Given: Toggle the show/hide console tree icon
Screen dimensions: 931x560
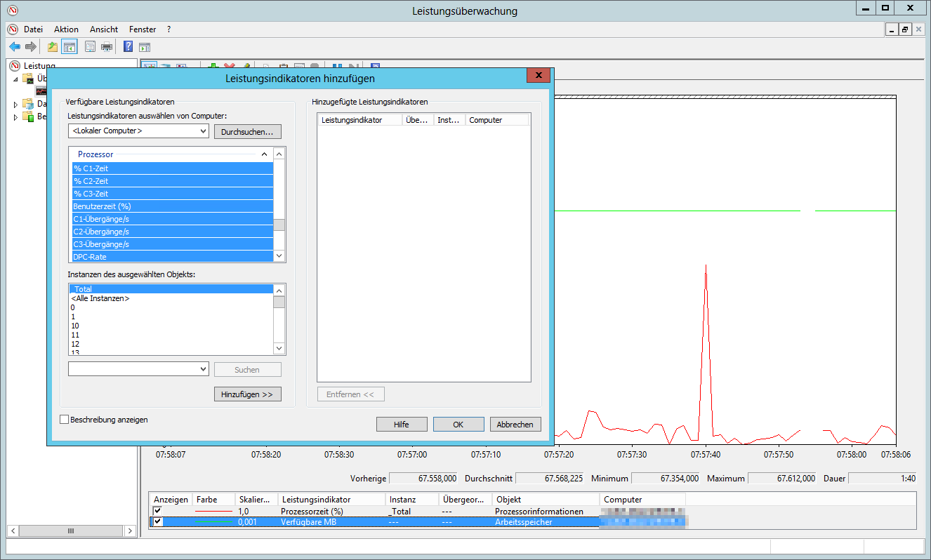Looking at the screenshot, I should coord(70,47).
